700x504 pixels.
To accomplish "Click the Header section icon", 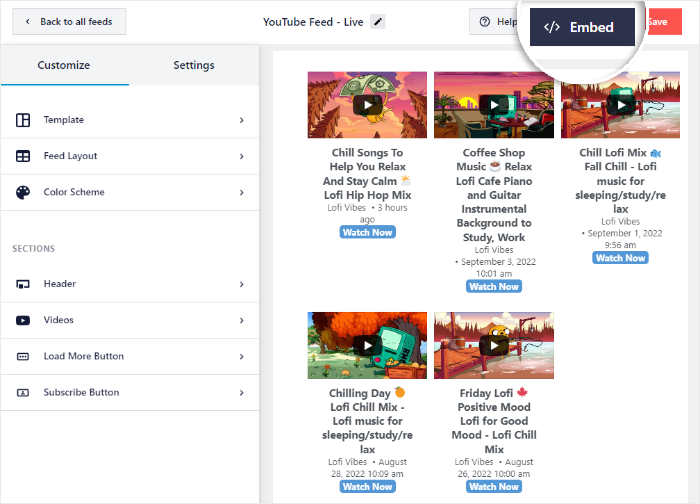I will pyautogui.click(x=23, y=284).
